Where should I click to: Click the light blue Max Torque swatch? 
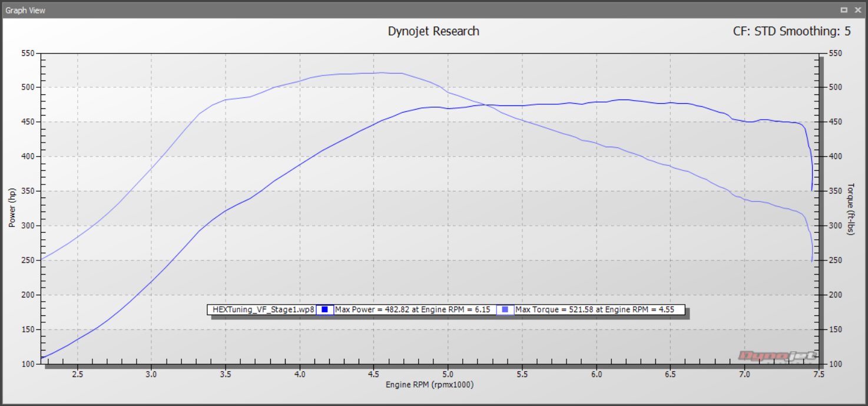coord(505,309)
